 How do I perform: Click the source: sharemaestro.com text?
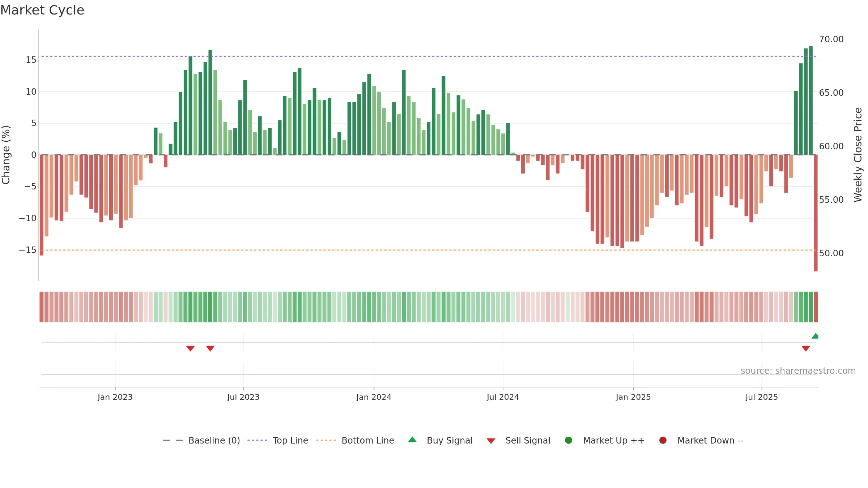(x=798, y=371)
